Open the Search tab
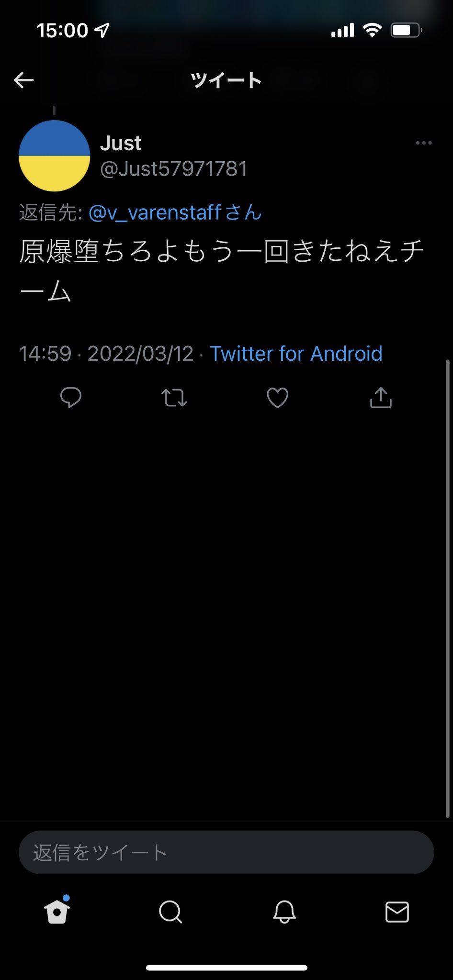Image resolution: width=453 pixels, height=980 pixels. tap(170, 912)
